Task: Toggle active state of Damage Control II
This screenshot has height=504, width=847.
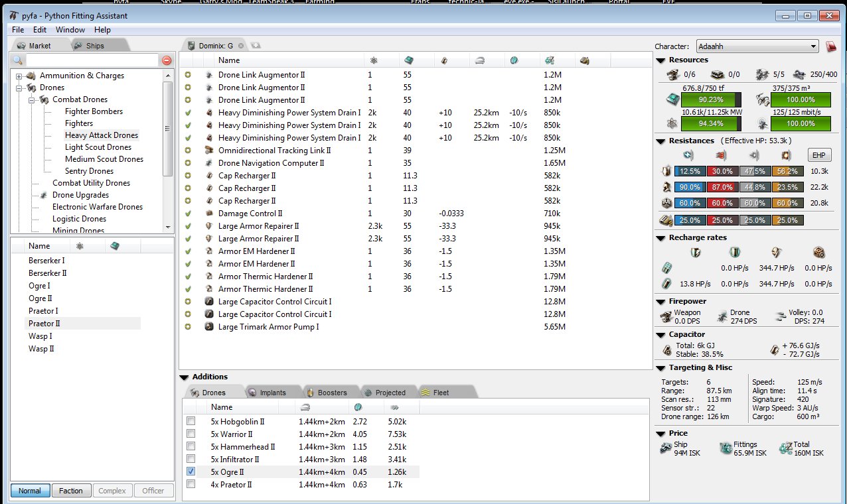Action: point(188,214)
